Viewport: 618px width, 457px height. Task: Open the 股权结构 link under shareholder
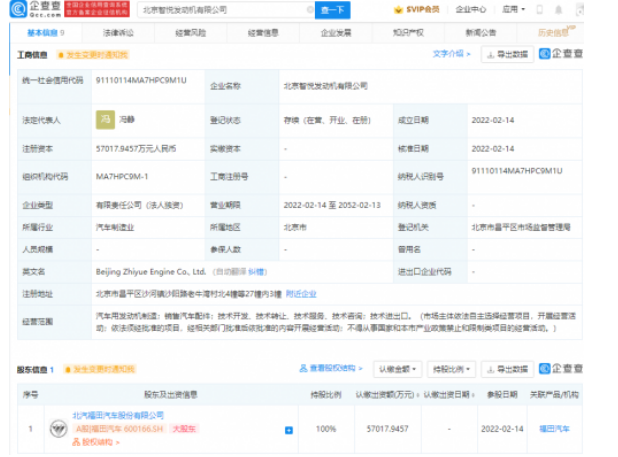pos(96,442)
